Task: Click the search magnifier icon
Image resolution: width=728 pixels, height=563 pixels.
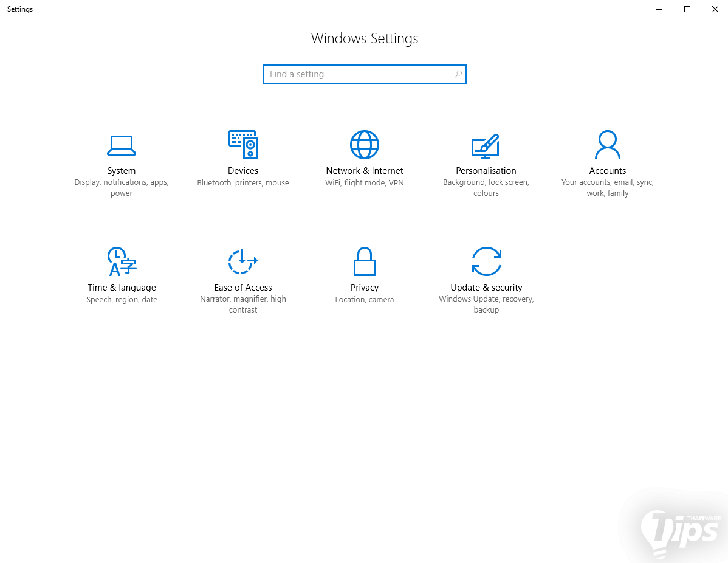Action: point(458,74)
